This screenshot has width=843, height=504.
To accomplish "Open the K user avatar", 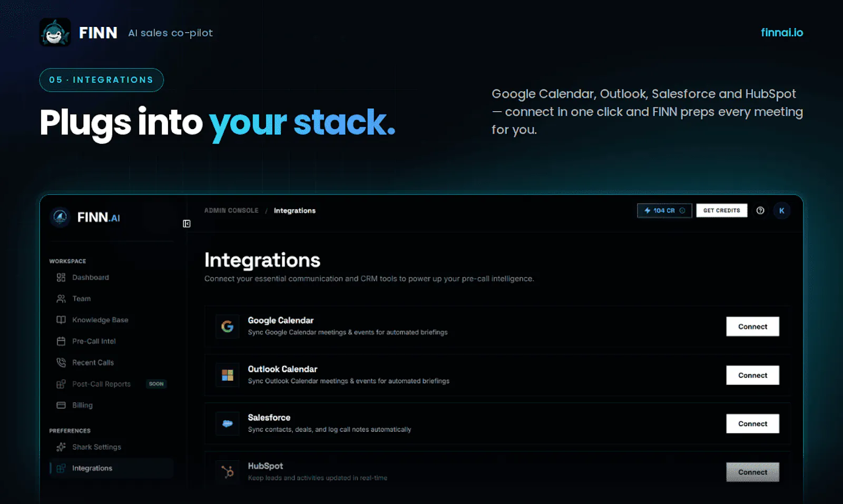I will [x=782, y=211].
